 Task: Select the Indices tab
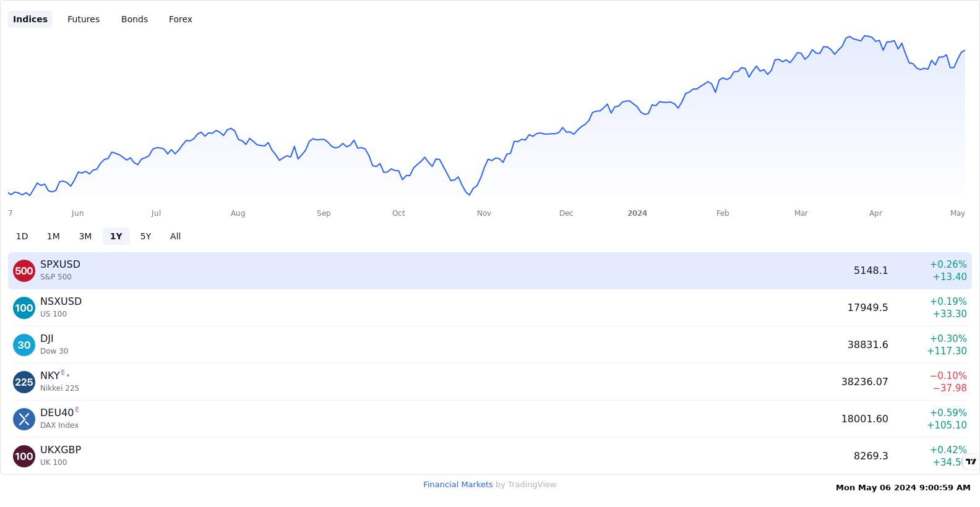point(30,19)
